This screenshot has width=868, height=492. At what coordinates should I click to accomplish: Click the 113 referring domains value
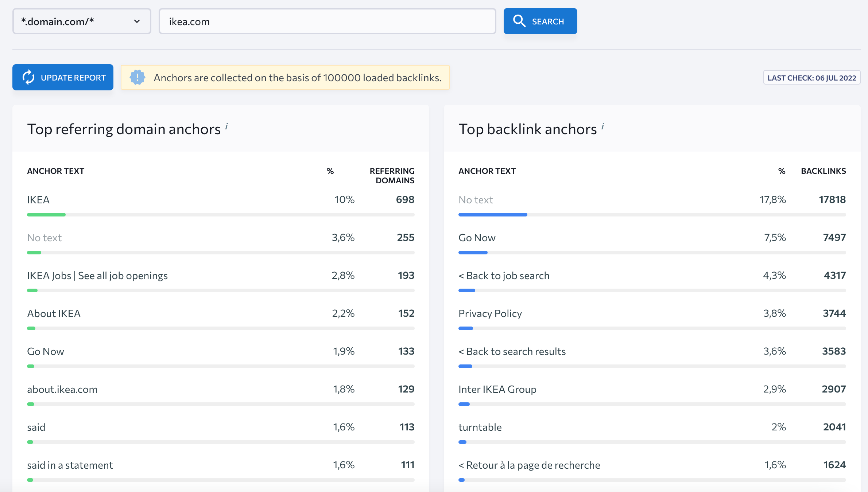(407, 427)
